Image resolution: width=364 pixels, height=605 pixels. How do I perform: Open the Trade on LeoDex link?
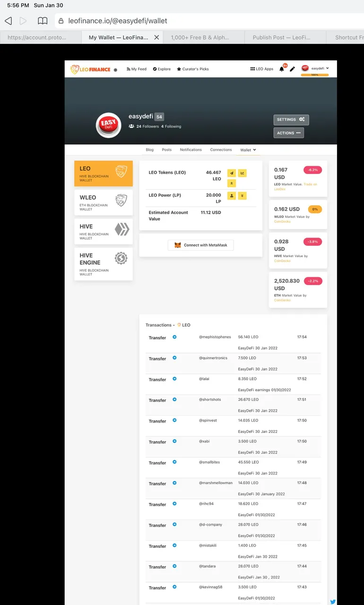(x=295, y=186)
